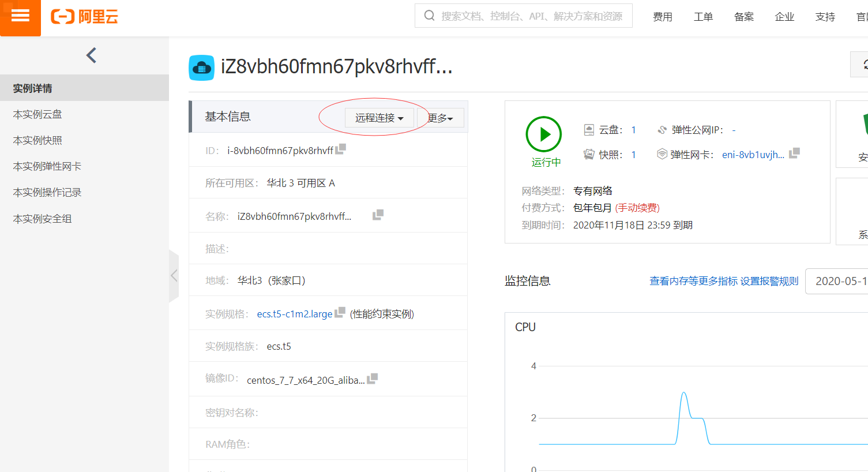Image resolution: width=868 pixels, height=472 pixels.
Task: Click the back chevron in sidebar
Action: (91, 55)
